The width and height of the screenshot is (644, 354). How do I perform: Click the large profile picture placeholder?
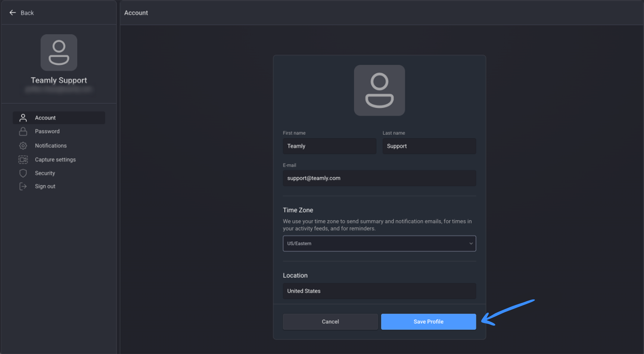[x=379, y=90]
